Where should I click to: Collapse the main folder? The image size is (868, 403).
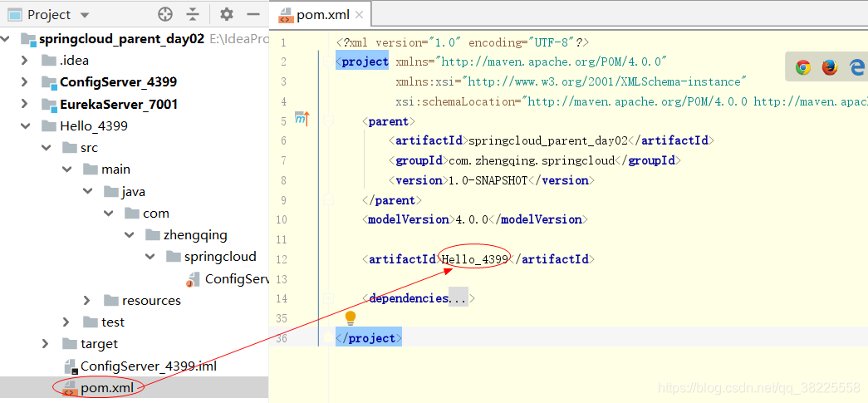click(67, 170)
